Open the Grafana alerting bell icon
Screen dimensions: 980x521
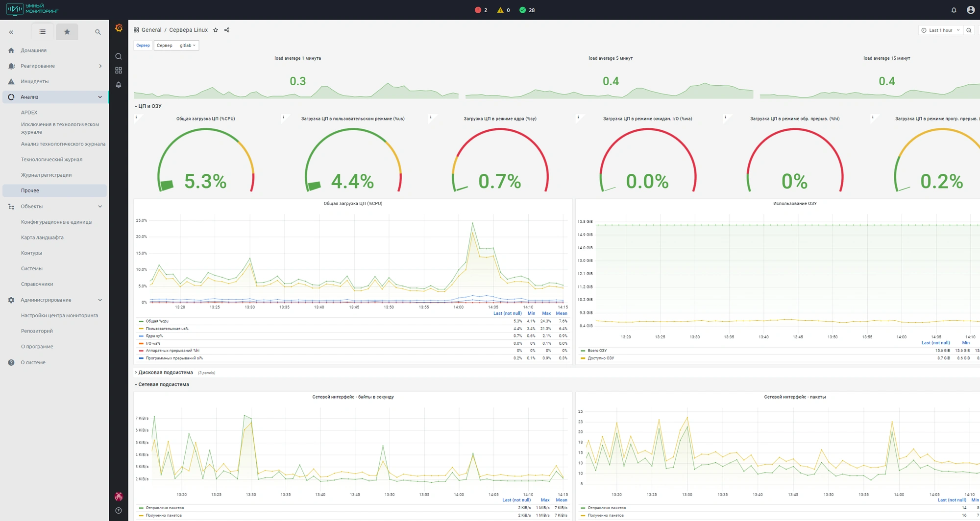[119, 85]
